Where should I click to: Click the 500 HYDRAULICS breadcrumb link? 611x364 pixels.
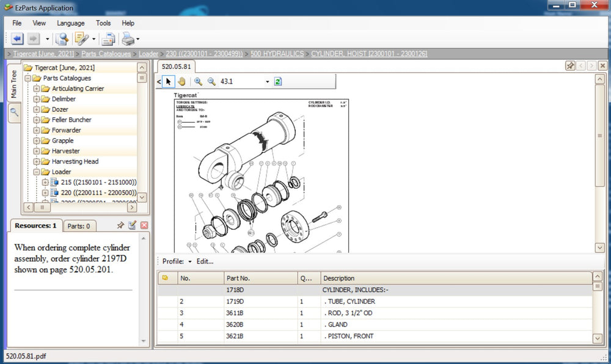[x=277, y=54]
